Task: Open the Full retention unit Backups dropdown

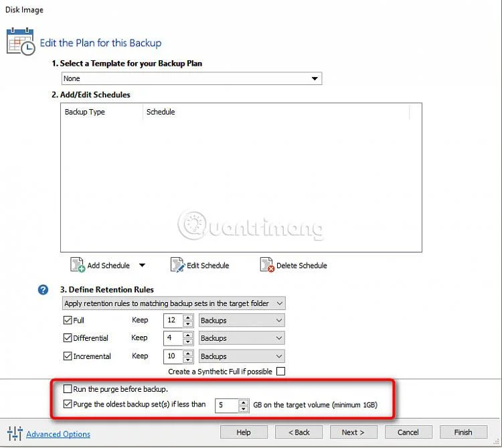Action: (242, 320)
